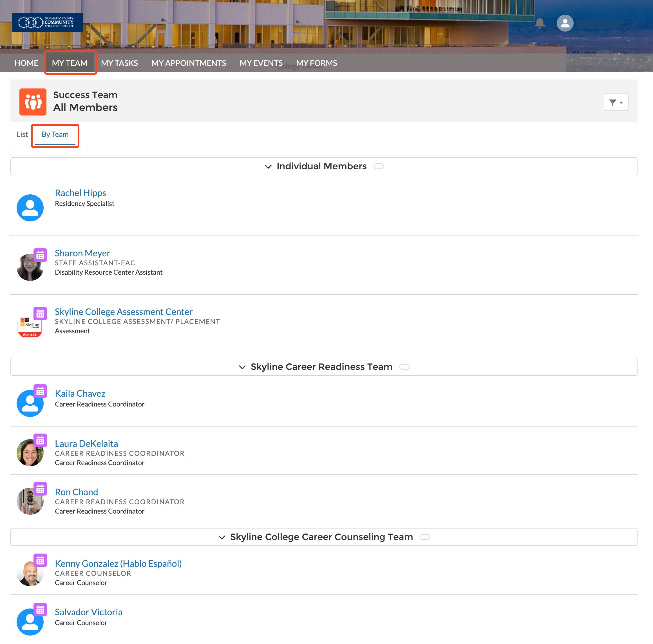653x644 pixels.
Task: Click Ron Chand's calendar appointment icon
Action: click(40, 489)
